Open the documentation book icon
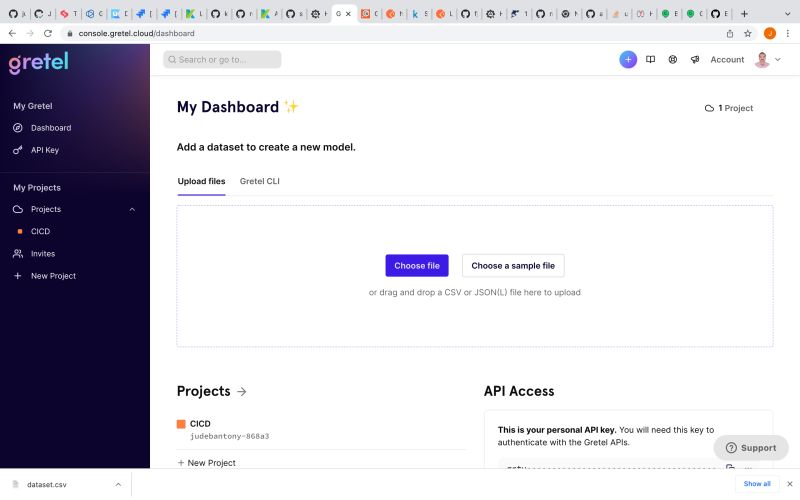800x500 pixels. tap(651, 59)
